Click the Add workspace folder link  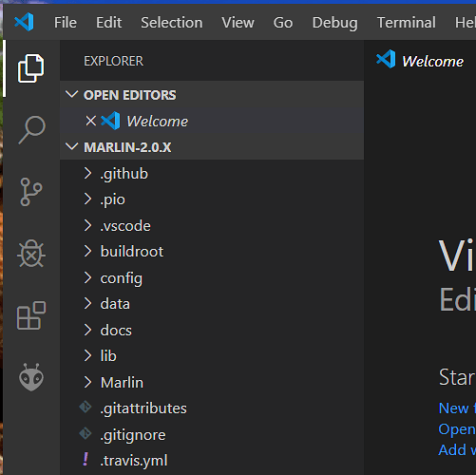457,449
